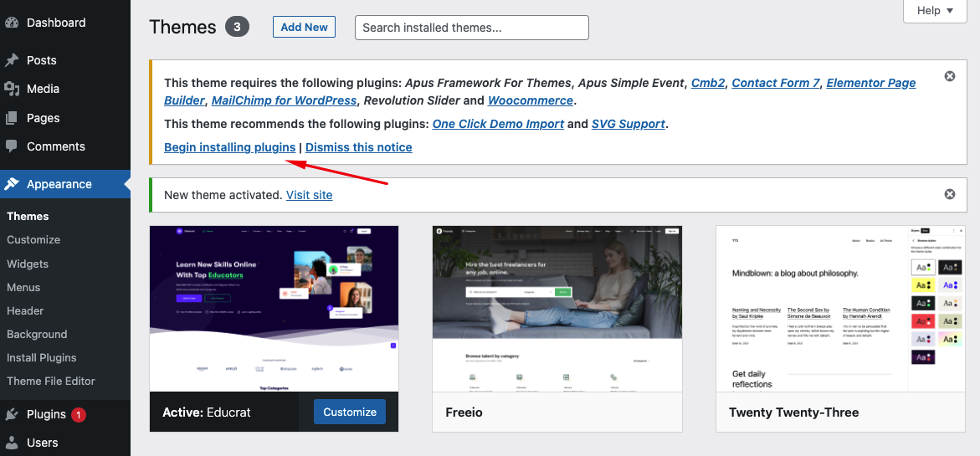Click the Comments speech bubble icon

[x=12, y=146]
